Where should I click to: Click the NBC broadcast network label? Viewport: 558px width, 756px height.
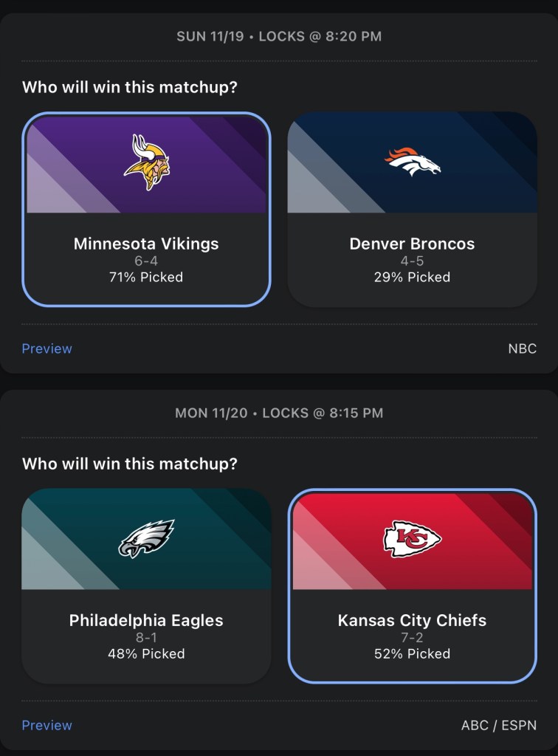522,348
